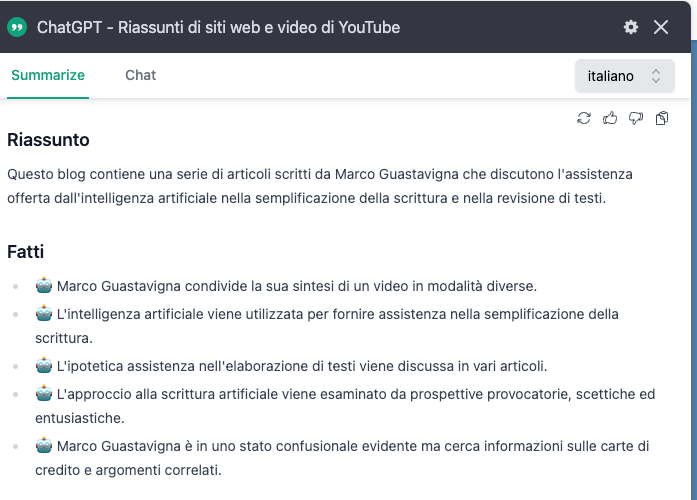Image resolution: width=697 pixels, height=500 pixels.
Task: Click the Riassunto heading
Action: point(48,140)
